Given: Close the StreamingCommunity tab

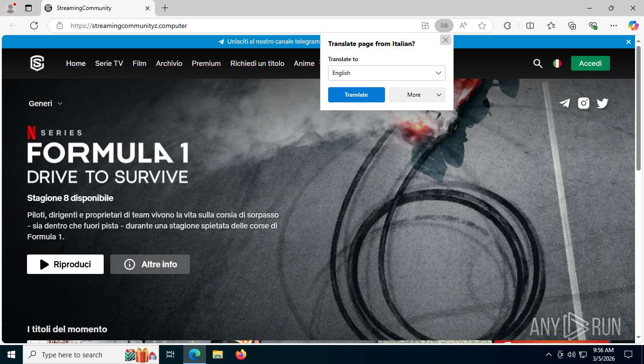Looking at the screenshot, I should click(147, 8).
